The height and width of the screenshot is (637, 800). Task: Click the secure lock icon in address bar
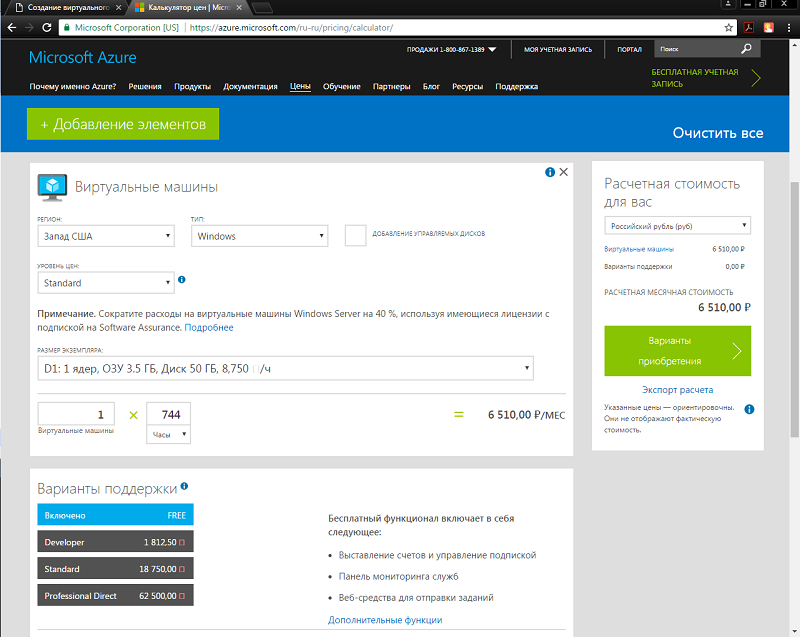click(x=66, y=28)
